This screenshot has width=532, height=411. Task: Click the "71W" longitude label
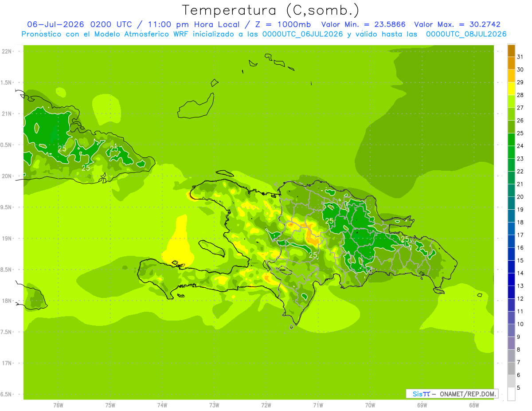click(x=318, y=405)
